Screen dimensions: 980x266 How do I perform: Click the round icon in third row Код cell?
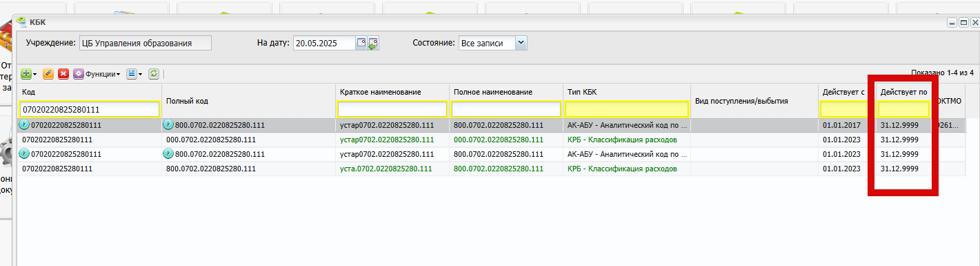tap(25, 154)
